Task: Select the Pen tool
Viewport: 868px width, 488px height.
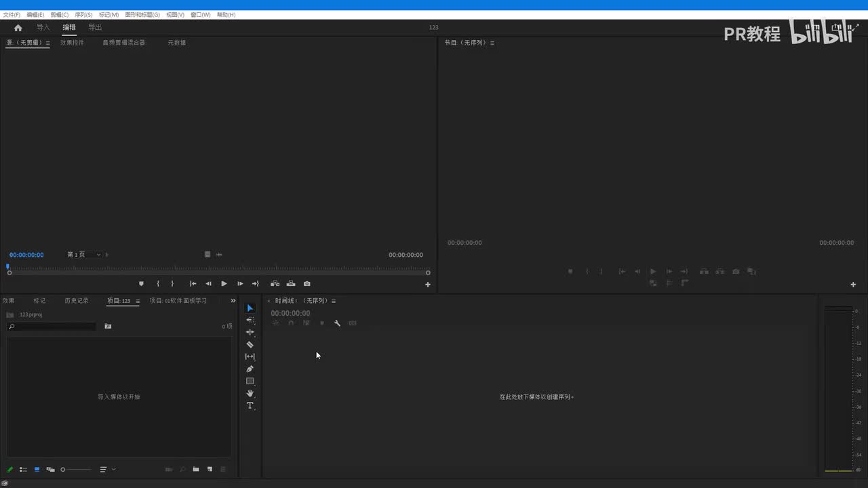Action: pyautogui.click(x=250, y=369)
